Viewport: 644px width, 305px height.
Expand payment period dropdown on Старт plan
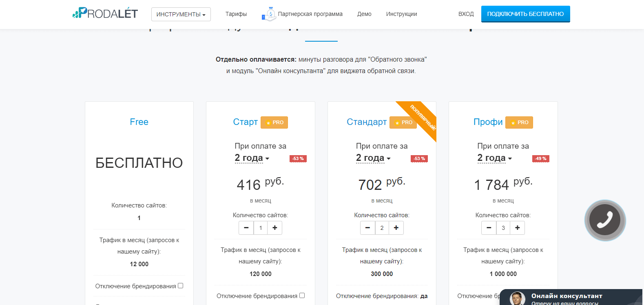coord(252,158)
